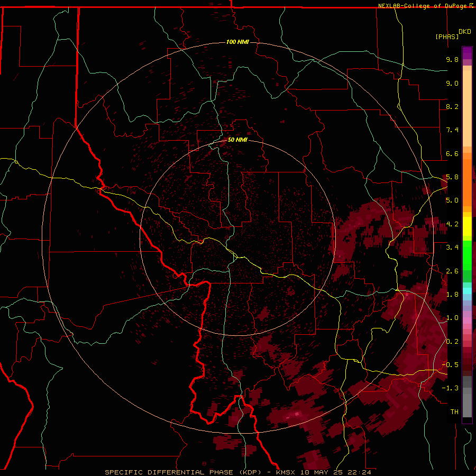
Task: Click the "0.2" value on the scale
Action: point(452,342)
